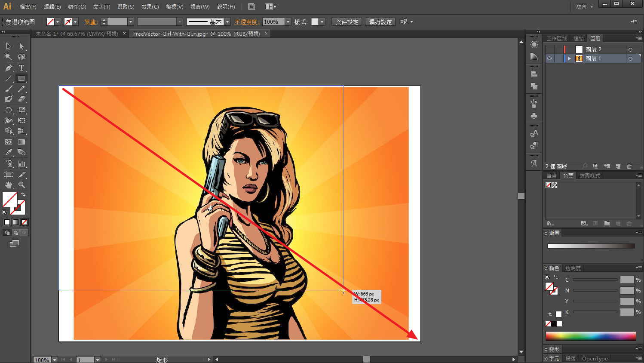The width and height of the screenshot is (644, 363).
Task: Toggle lock column for 圖層 2
Action: [558, 49]
